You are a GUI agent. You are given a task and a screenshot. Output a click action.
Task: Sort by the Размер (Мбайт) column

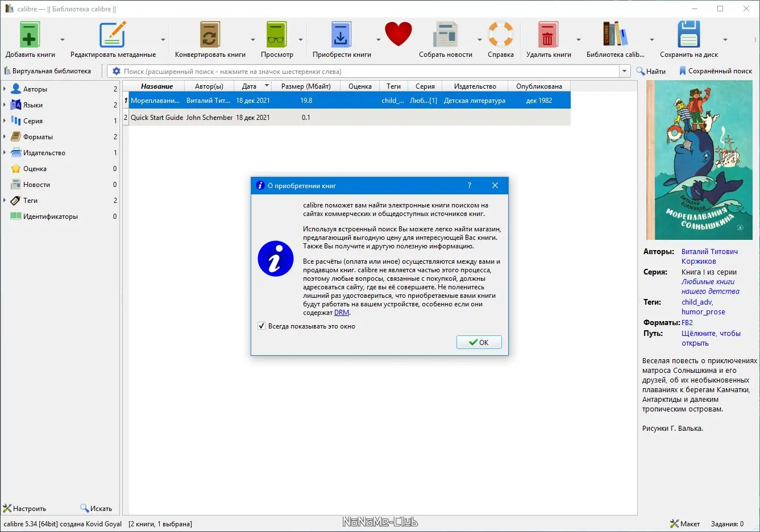pyautogui.click(x=306, y=86)
